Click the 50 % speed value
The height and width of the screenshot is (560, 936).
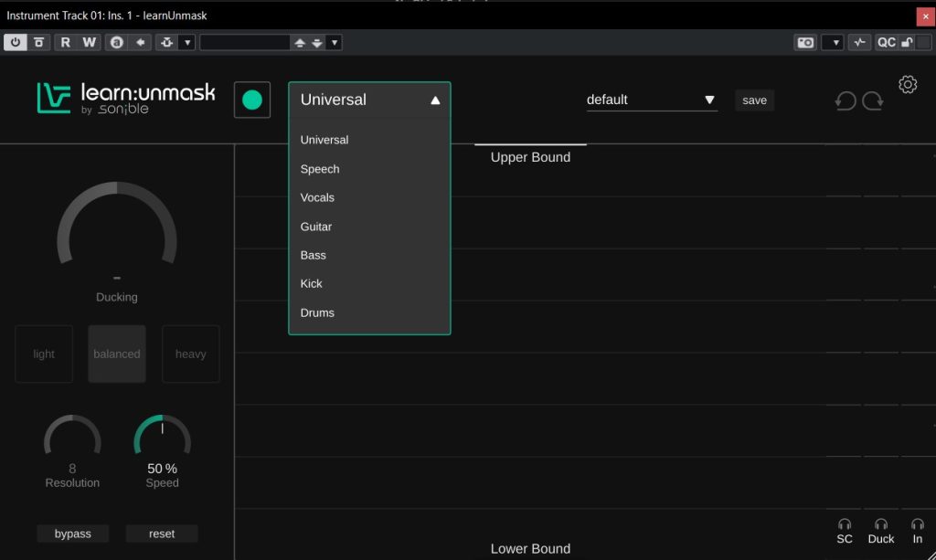point(163,469)
